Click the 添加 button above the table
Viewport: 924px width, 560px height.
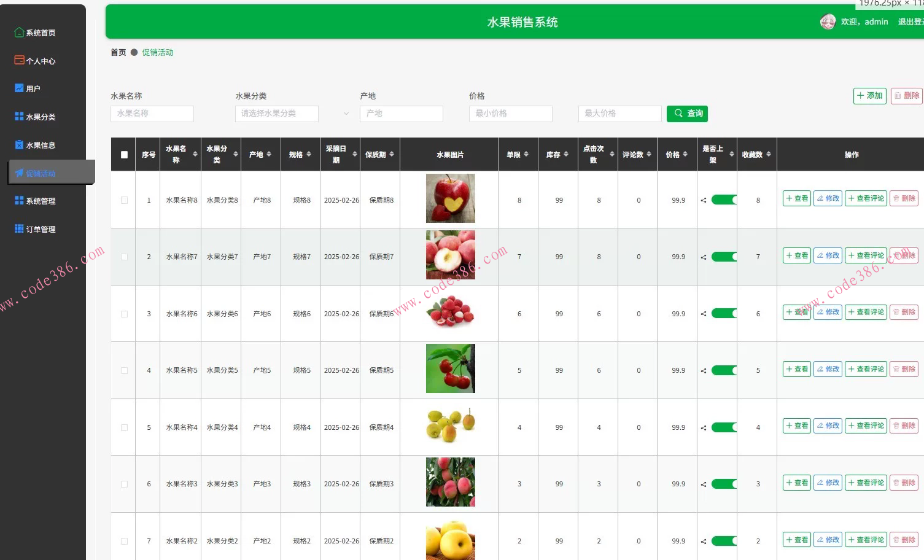click(x=869, y=96)
